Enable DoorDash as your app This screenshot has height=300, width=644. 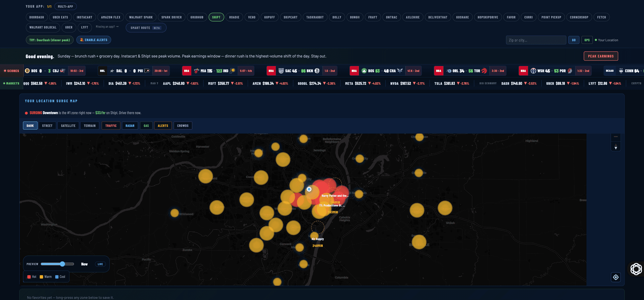point(37,17)
